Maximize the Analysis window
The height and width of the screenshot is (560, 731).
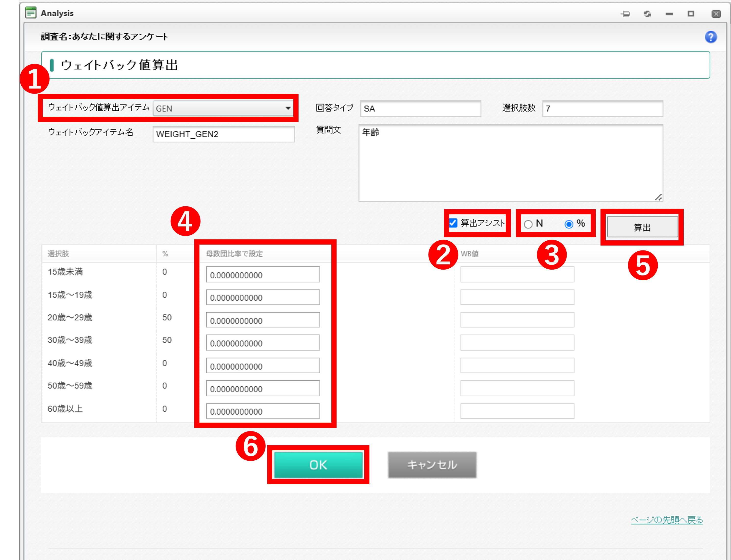691,14
